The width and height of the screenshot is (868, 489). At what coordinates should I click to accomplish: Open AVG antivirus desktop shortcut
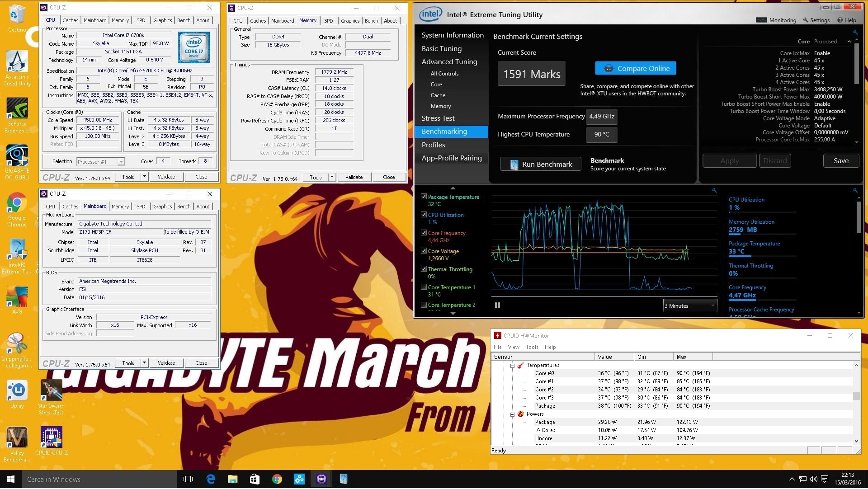[17, 300]
